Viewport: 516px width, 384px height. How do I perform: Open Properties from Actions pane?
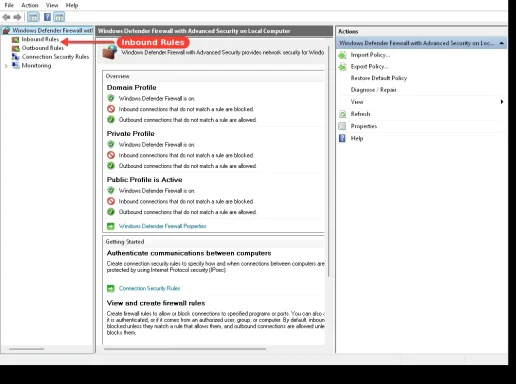pos(364,126)
